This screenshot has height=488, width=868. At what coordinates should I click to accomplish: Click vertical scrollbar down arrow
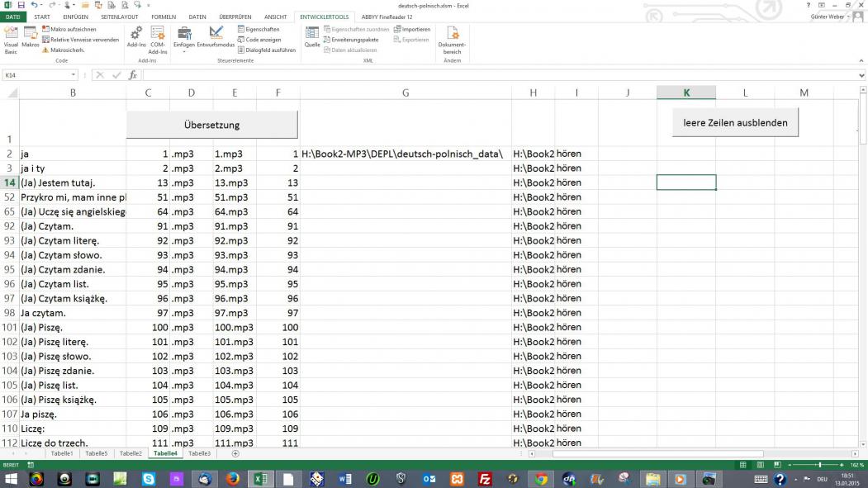pyautogui.click(x=862, y=443)
